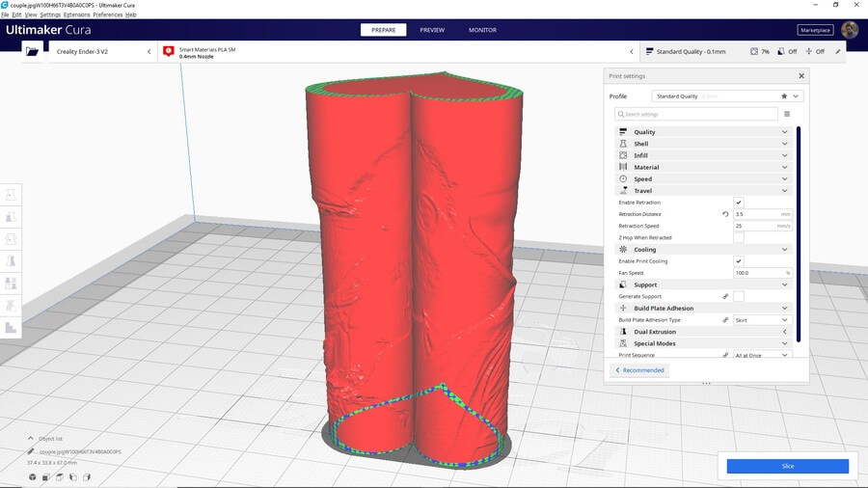Switch to the PREVIEW tab

click(x=432, y=30)
